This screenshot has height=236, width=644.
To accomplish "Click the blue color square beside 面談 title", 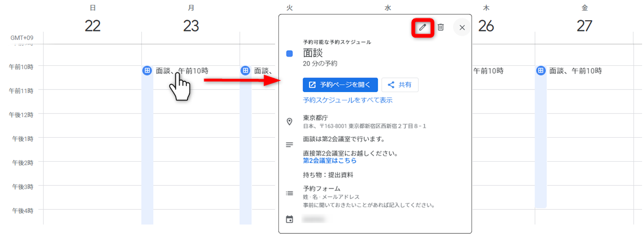I will pos(289,54).
